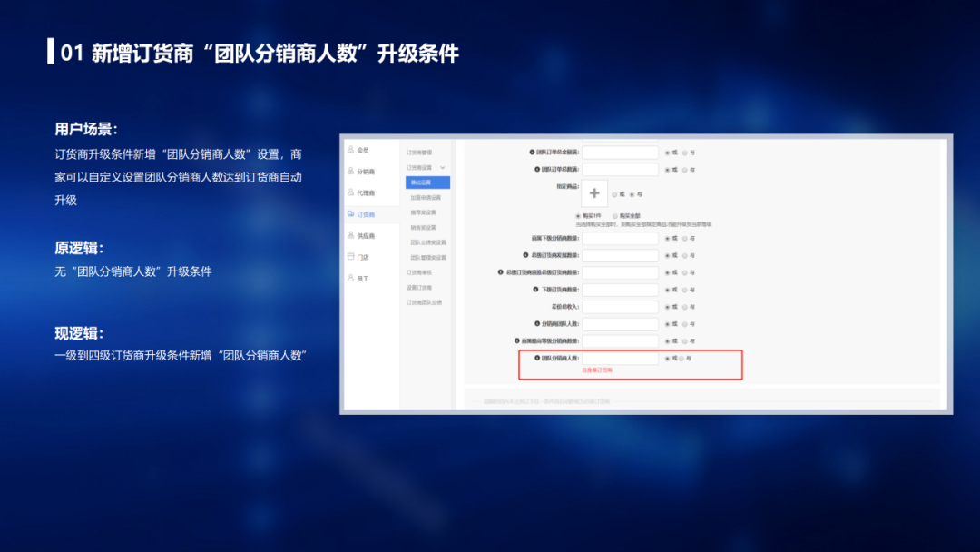Choose 或 radio for 团队分销商人数
Image resolution: width=980 pixels, height=552 pixels.
(668, 359)
